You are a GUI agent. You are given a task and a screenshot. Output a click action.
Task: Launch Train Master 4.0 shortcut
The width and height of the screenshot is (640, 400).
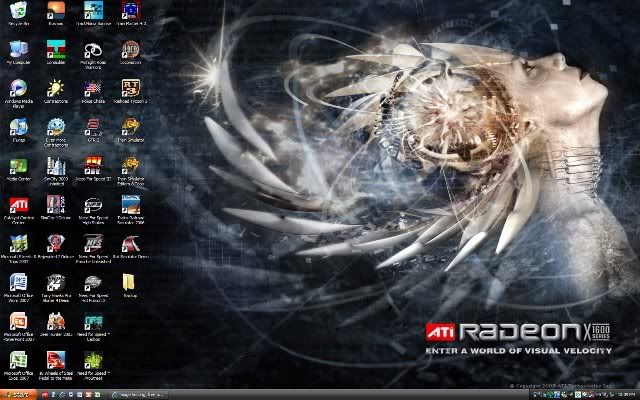tap(131, 11)
